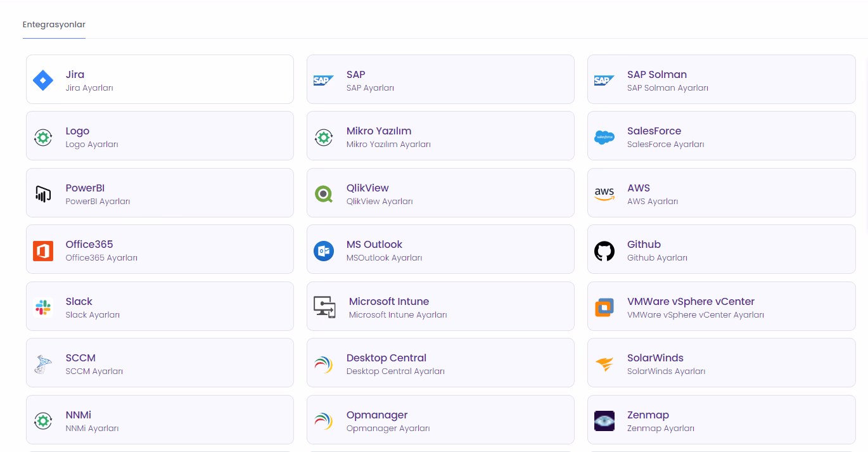Click the VMWare vSphere vCenter icon
The image size is (868, 452).
tap(604, 307)
